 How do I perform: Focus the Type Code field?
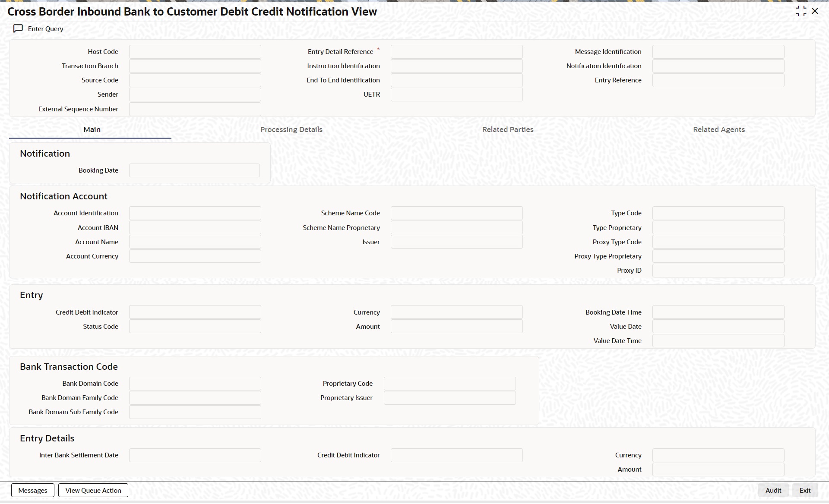pos(718,213)
